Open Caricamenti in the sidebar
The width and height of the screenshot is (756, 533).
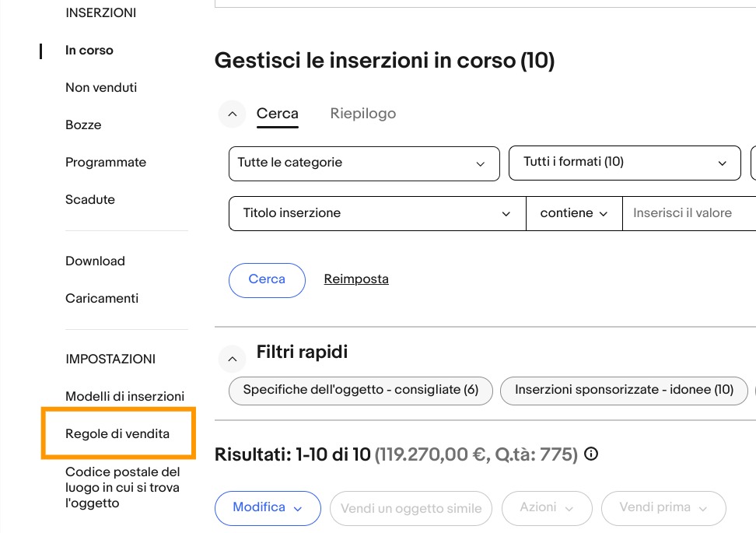click(x=102, y=298)
